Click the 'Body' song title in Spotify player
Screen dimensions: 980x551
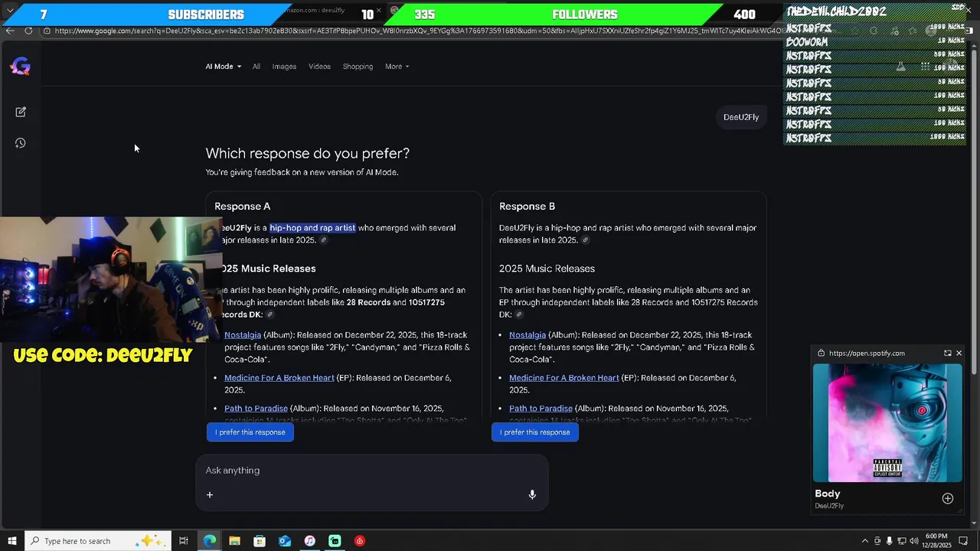pos(828,494)
